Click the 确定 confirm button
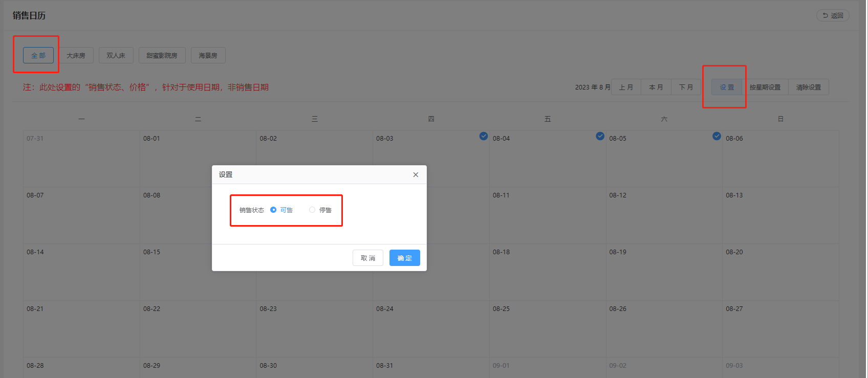This screenshot has height=378, width=868. click(x=404, y=258)
